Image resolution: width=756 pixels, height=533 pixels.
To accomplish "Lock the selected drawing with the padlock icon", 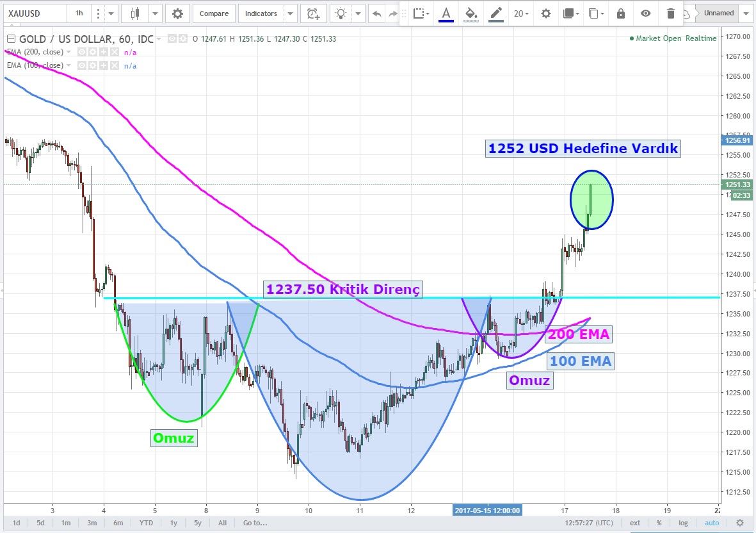I will click(620, 13).
